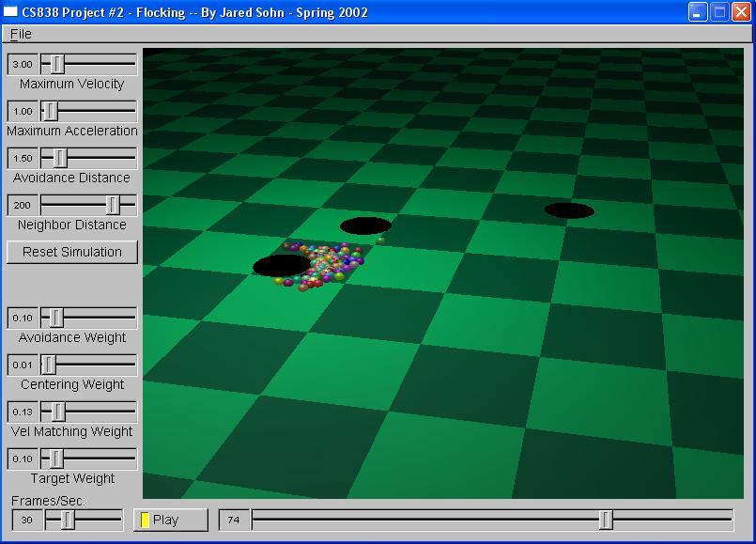Viewport: 756px width, 544px height.
Task: Click the Maximum Velocity slider handle
Action: click(x=57, y=64)
